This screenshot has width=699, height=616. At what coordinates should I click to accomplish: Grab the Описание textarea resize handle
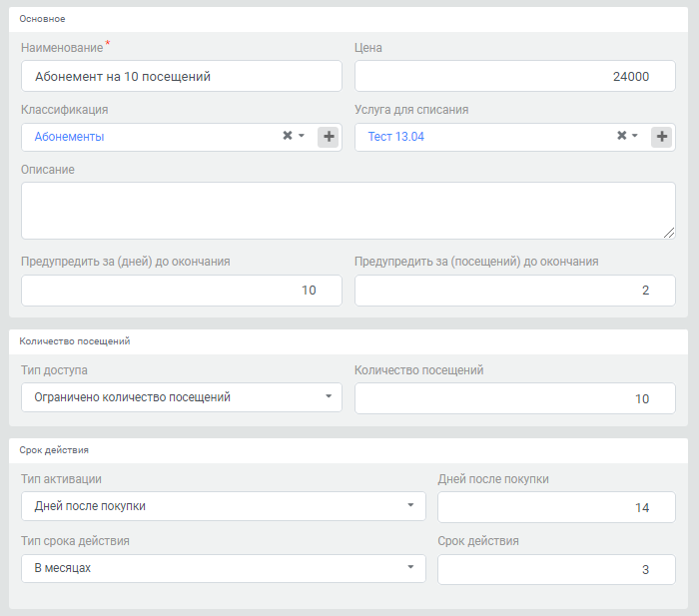tap(669, 233)
